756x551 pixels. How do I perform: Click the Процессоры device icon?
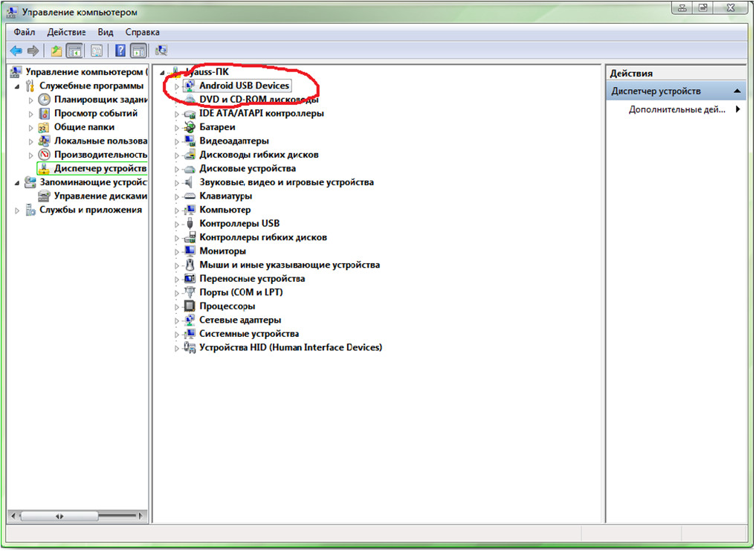(x=190, y=306)
